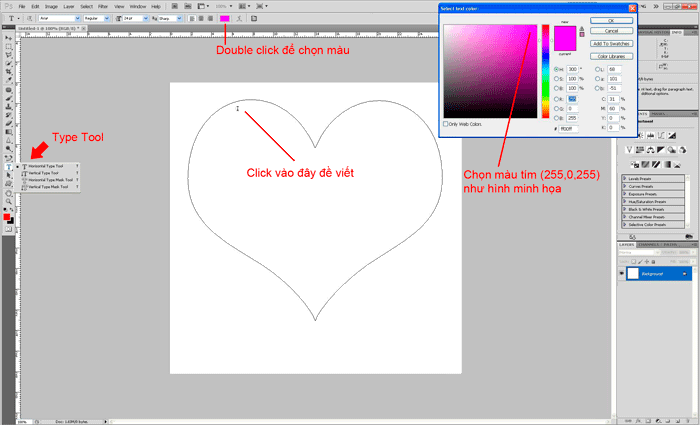Click the Add To Swatches button

tap(609, 44)
